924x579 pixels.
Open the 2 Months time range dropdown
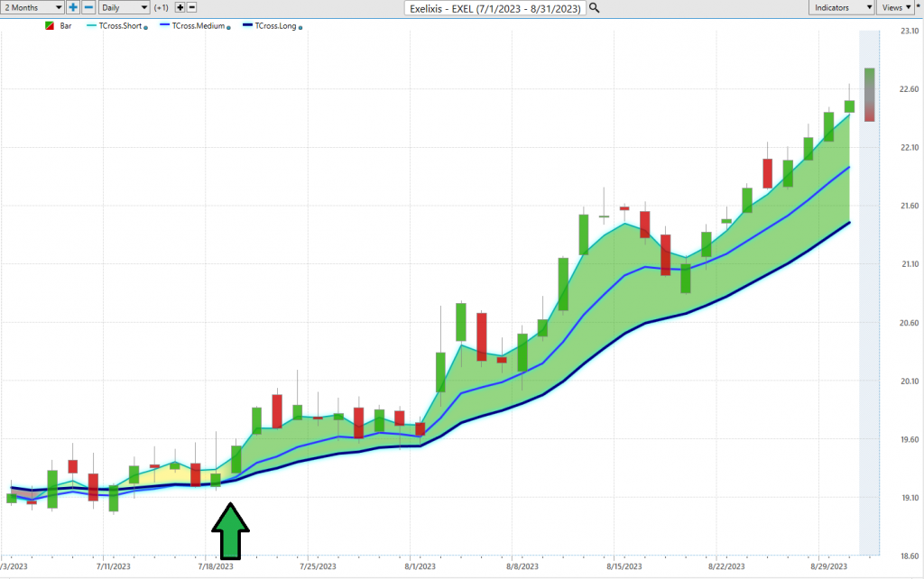[x=32, y=7]
